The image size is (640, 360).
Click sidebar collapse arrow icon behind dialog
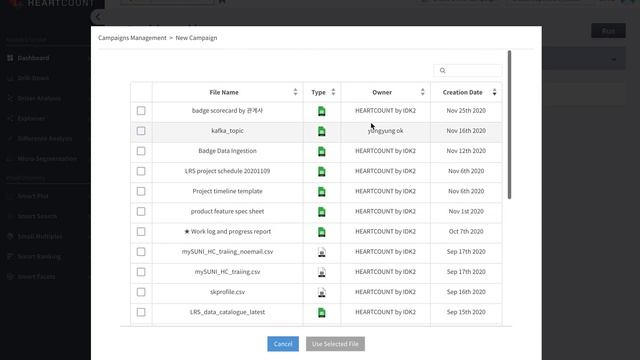[x=98, y=17]
